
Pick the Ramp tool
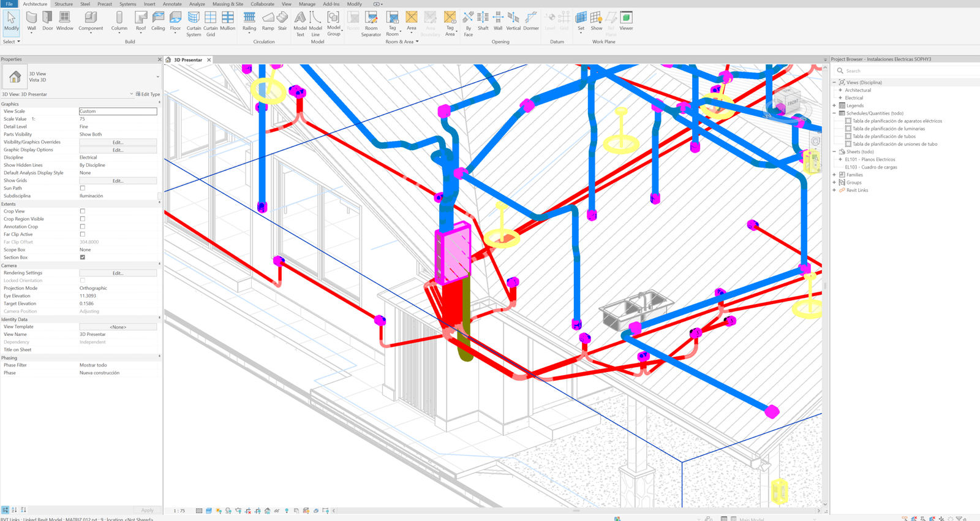pyautogui.click(x=268, y=21)
